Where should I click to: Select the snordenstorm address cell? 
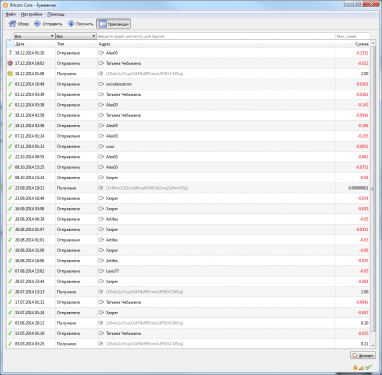click(x=216, y=84)
